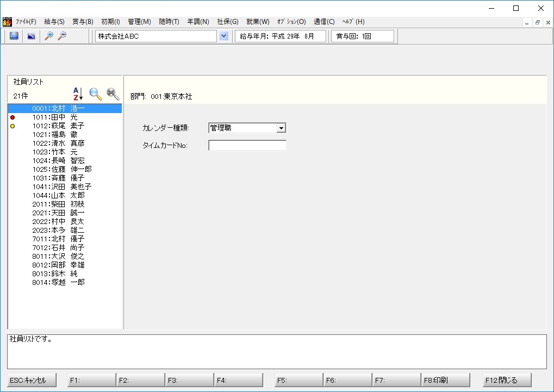Select employee 1024:長崎 智宏
The image size is (554, 392).
point(65,161)
